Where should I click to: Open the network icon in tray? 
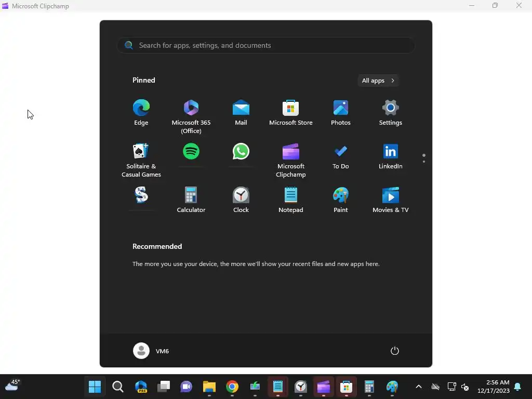coord(451,387)
